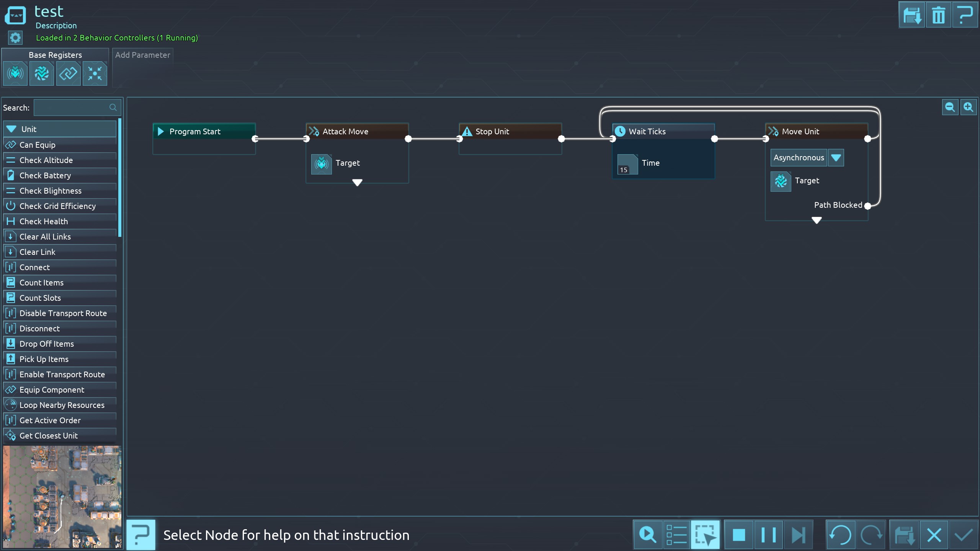Click the Target register in Move Unit node
Viewport: 980px width, 551px height.
(781, 181)
